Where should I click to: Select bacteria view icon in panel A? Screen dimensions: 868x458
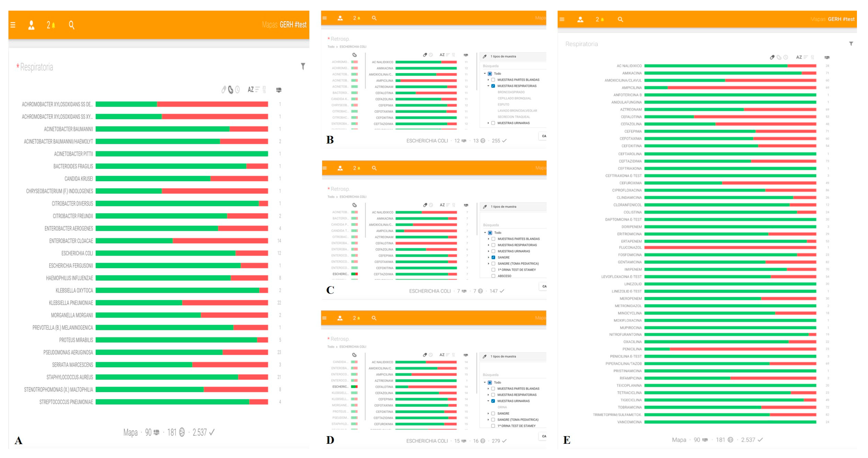[231, 90]
